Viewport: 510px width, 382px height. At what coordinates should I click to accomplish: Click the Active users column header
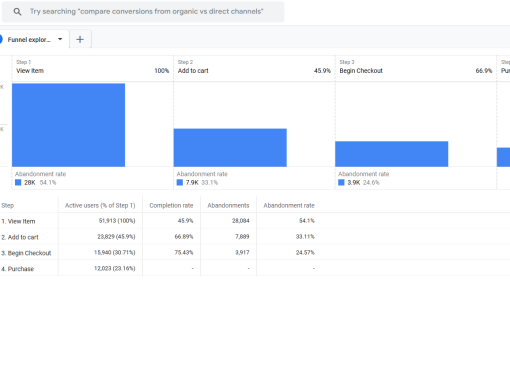click(100, 205)
